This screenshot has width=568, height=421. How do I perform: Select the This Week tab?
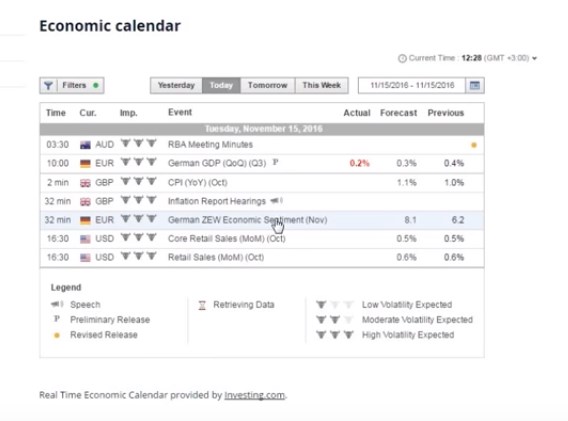coord(322,86)
